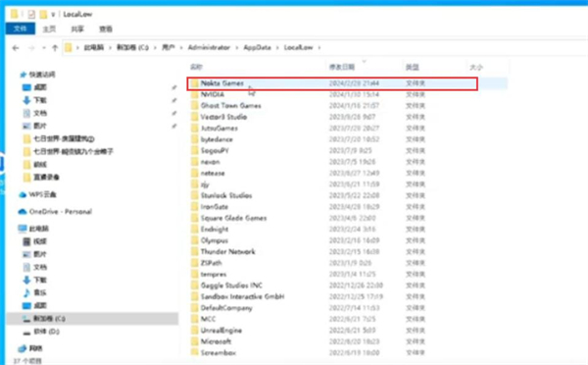Sort by the 类型 column header
The width and height of the screenshot is (588, 365).
413,67
